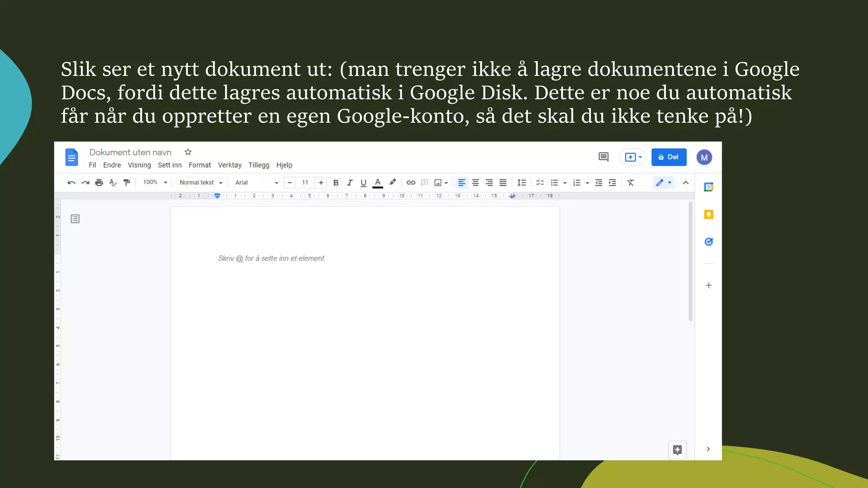Open the Endre menu
This screenshot has width=868, height=488.
112,165
